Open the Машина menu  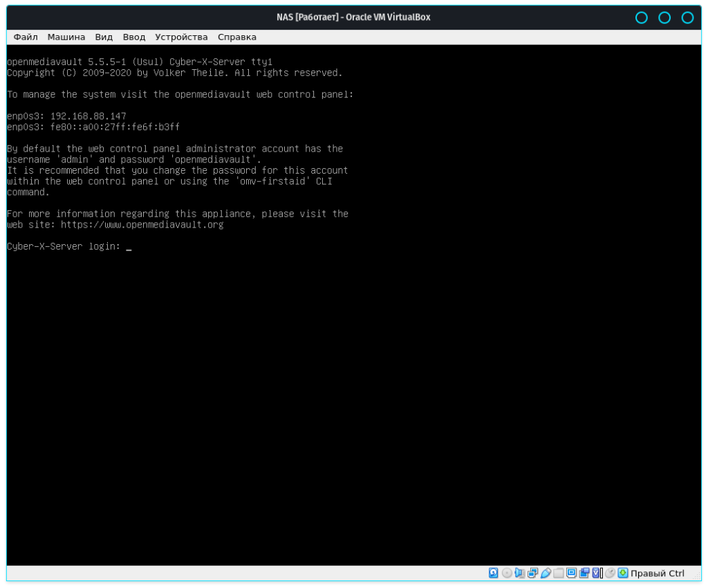(66, 37)
